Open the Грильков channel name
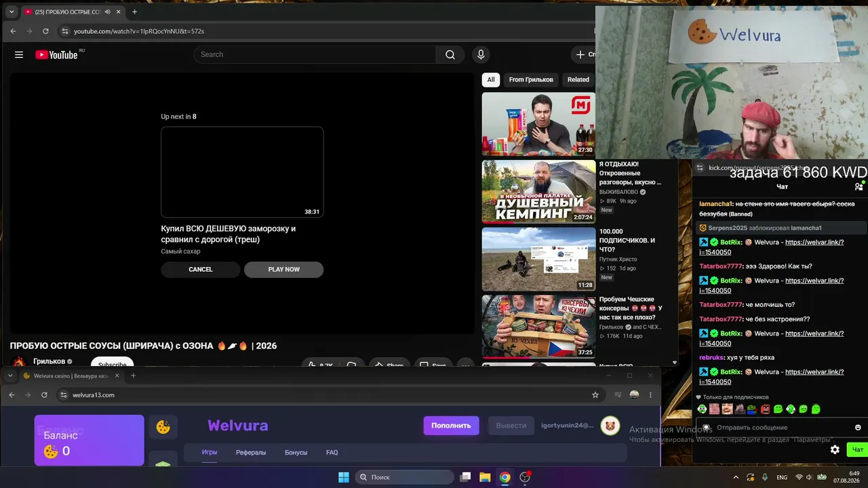This screenshot has width=868, height=488. pos(49,361)
